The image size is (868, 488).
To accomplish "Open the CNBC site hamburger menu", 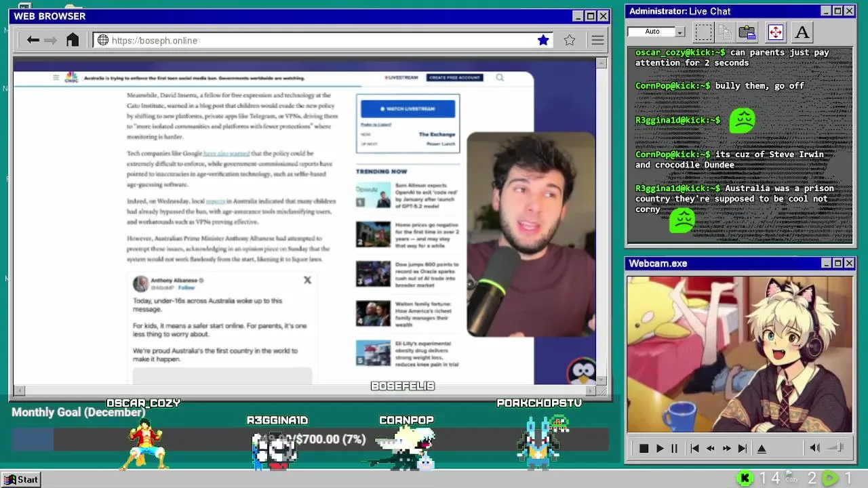I will coord(56,78).
